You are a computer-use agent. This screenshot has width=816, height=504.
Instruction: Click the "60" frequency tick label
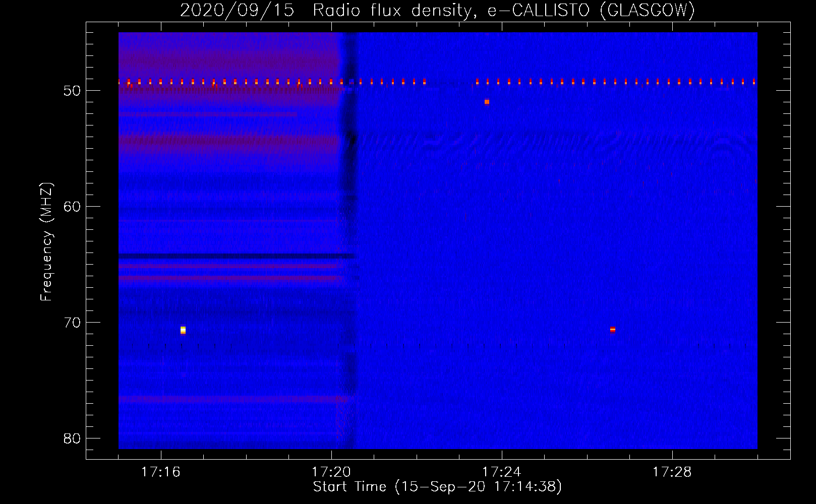coord(72,207)
